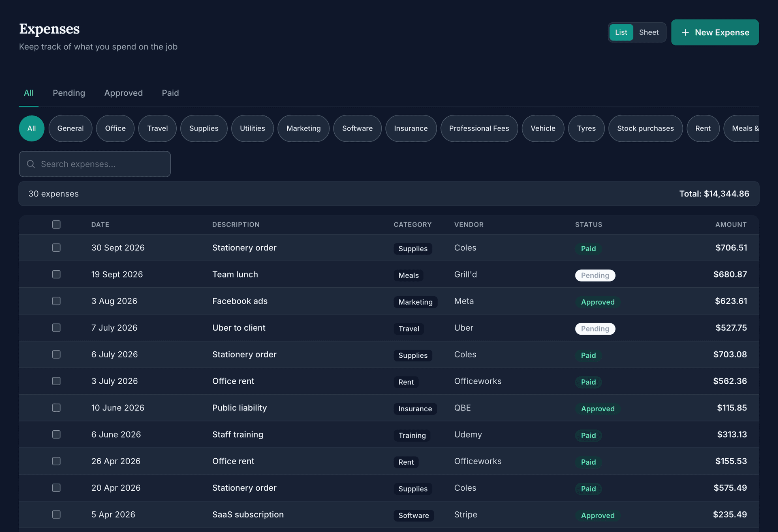This screenshot has width=778, height=532.
Task: Select the 26 Apr 2026 Office rent checkbox
Action: point(56,461)
